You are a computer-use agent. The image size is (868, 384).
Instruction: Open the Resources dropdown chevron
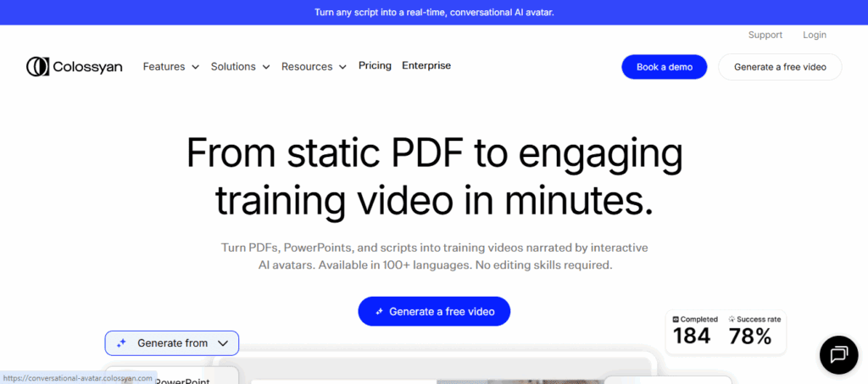[342, 67]
